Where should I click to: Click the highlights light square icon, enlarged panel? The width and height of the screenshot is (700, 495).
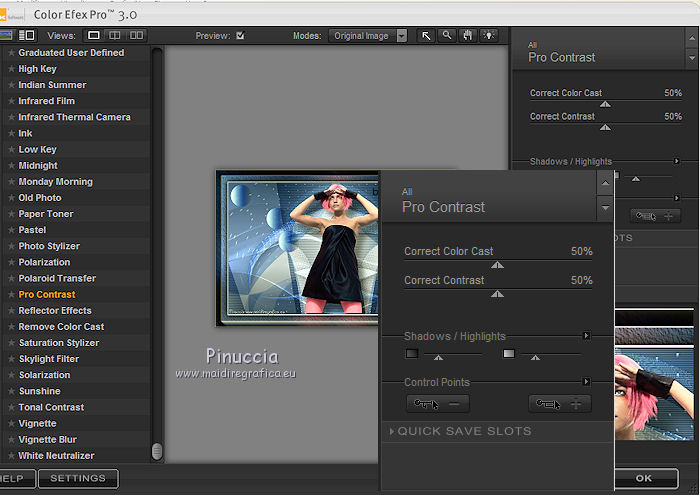[x=508, y=354]
